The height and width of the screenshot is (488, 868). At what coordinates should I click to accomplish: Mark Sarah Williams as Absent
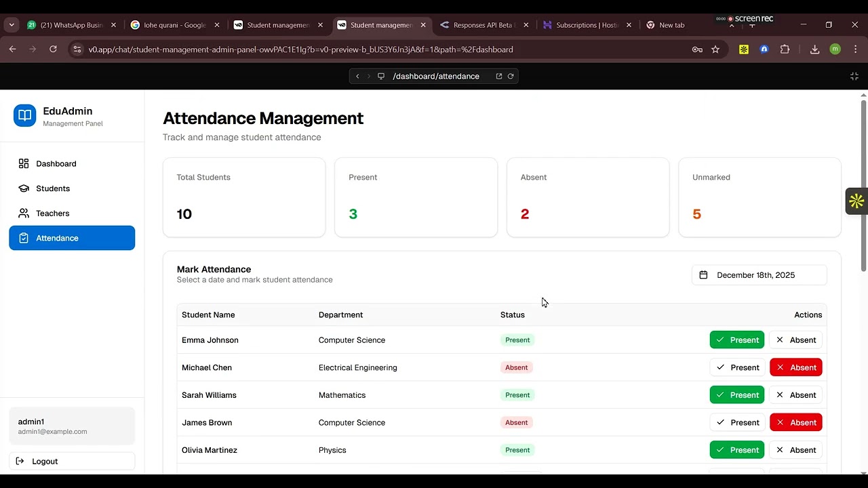pyautogui.click(x=796, y=395)
